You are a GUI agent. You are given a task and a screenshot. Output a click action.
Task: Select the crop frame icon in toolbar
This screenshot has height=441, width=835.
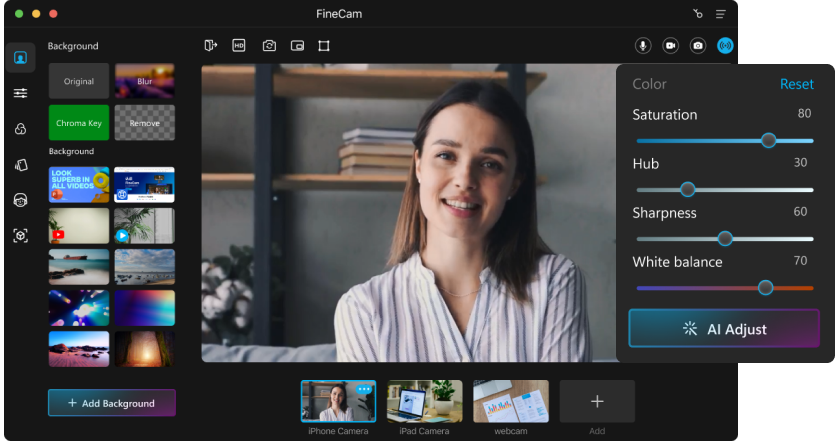coord(324,45)
